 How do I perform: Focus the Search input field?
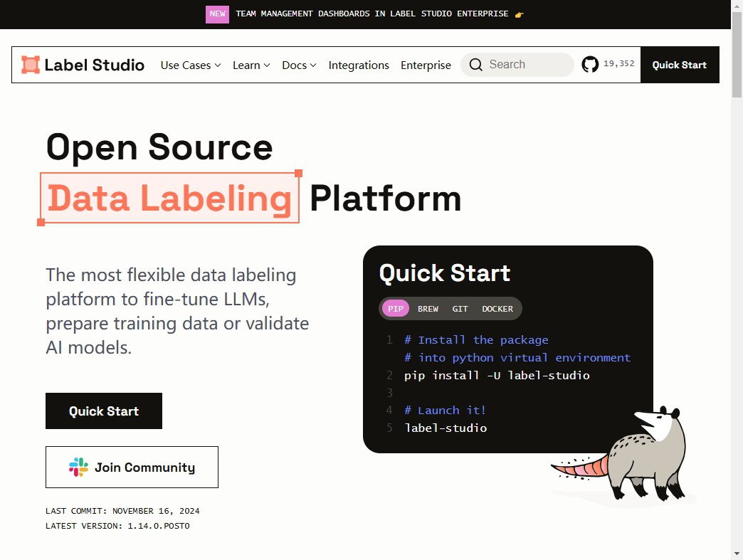[517, 65]
